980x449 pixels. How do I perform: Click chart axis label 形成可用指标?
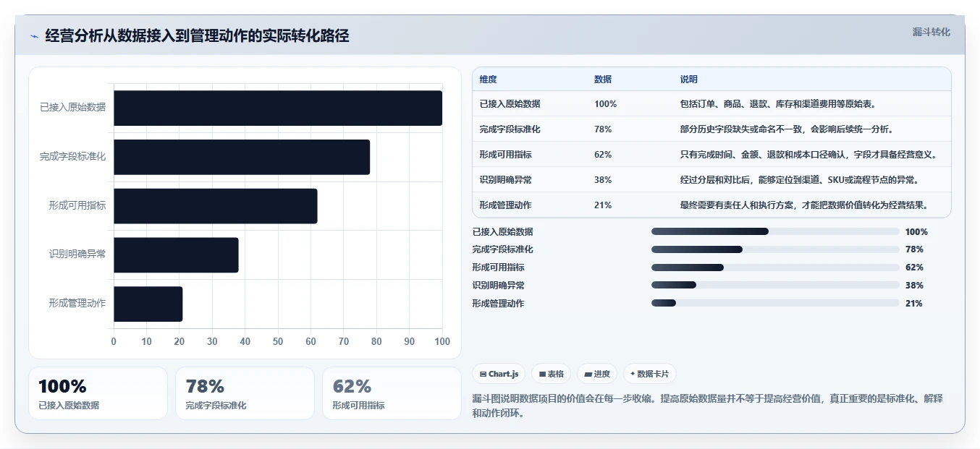coord(77,206)
